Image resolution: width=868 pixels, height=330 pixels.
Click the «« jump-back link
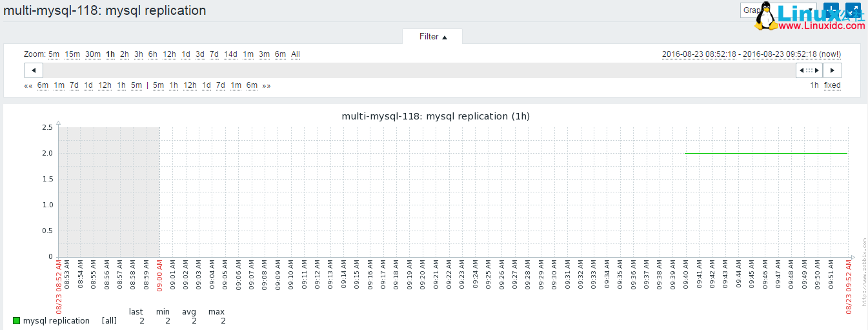coord(28,85)
